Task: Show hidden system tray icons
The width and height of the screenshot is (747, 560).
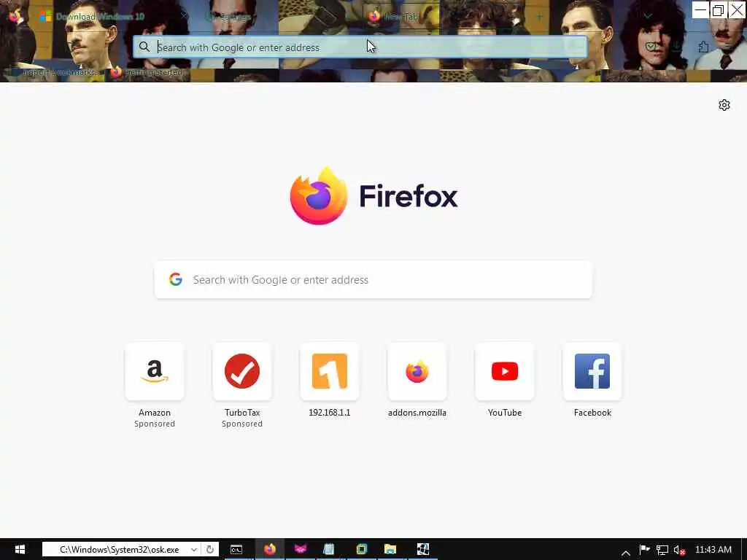Action: pos(626,553)
